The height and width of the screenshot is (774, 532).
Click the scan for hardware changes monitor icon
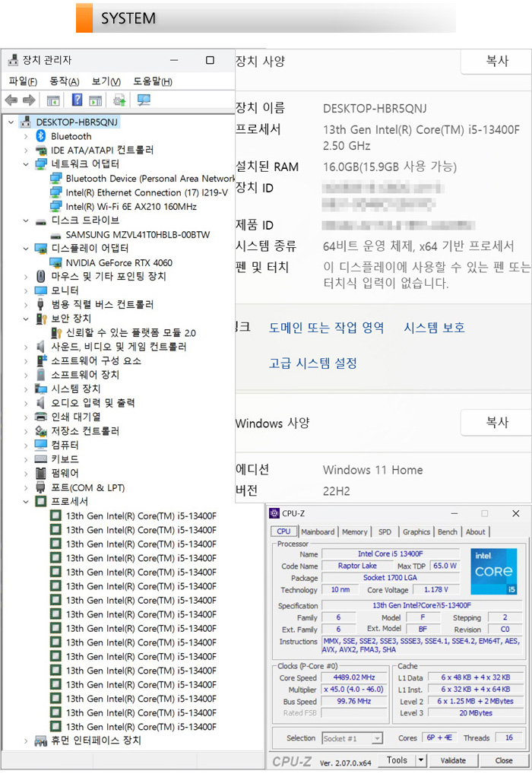(144, 100)
